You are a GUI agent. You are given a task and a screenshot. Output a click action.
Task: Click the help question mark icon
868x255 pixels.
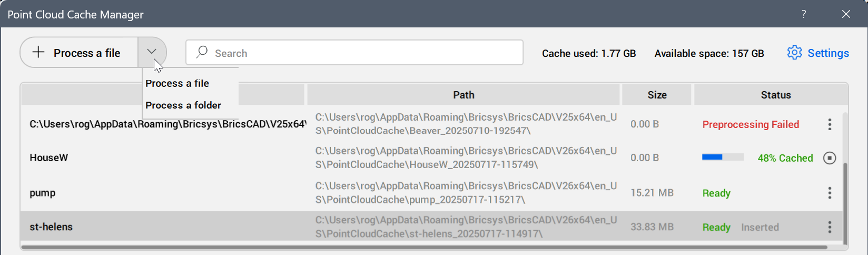(804, 14)
